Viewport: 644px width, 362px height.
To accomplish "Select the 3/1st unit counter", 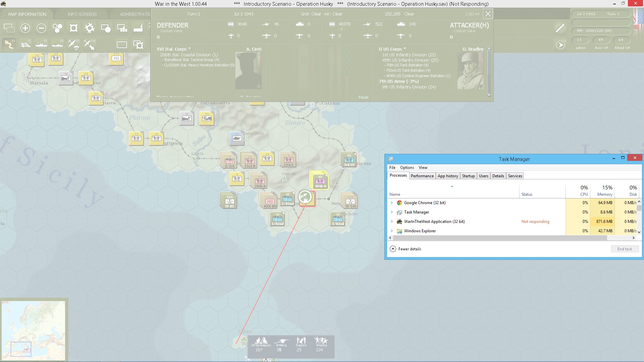I will 229,160.
